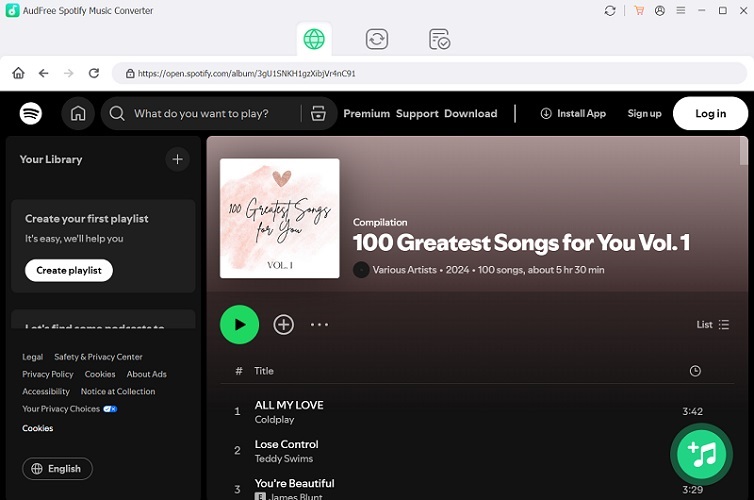Click the duration clock column icon
The width and height of the screenshot is (754, 500).
pyautogui.click(x=695, y=371)
